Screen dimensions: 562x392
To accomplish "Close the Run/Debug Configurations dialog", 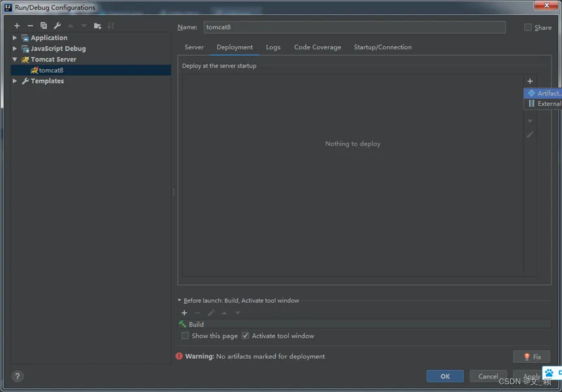I will click(546, 5).
